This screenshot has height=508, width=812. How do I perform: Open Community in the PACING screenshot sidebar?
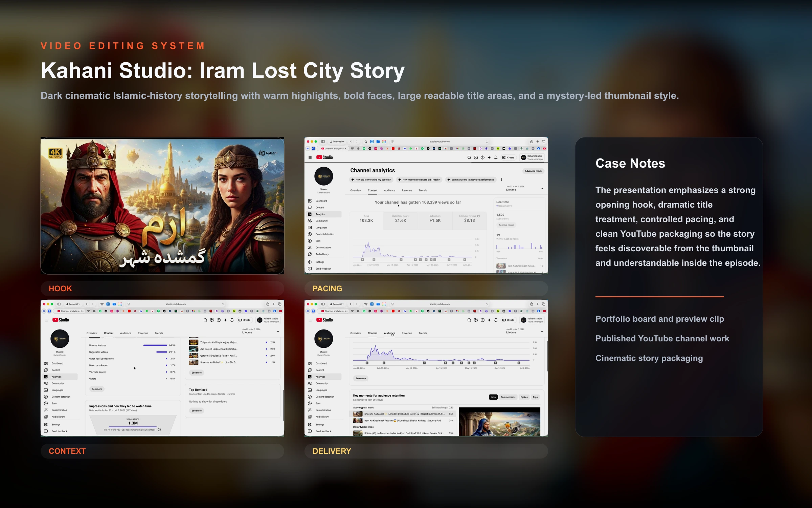(x=321, y=221)
